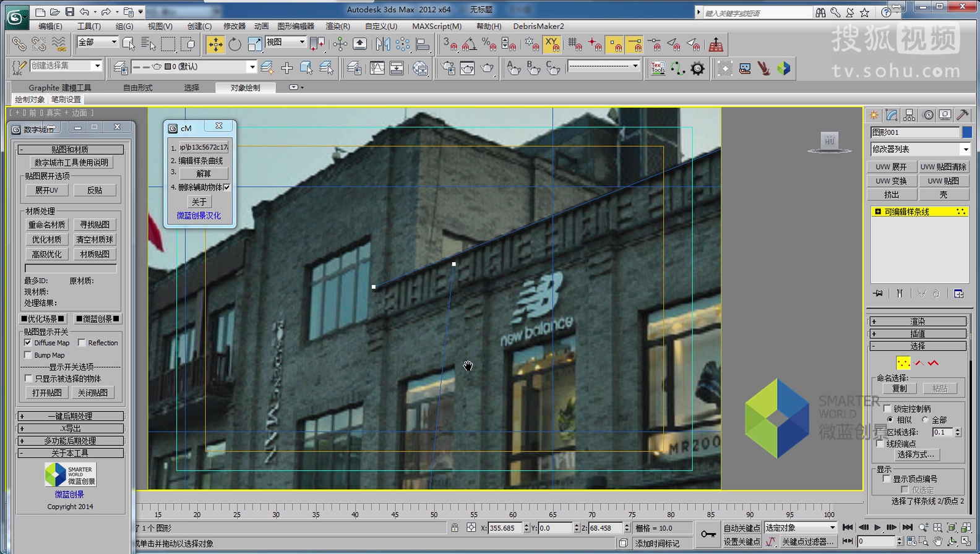The image size is (980, 554).
Task: Open the Tex Tools icon
Action: click(x=658, y=68)
